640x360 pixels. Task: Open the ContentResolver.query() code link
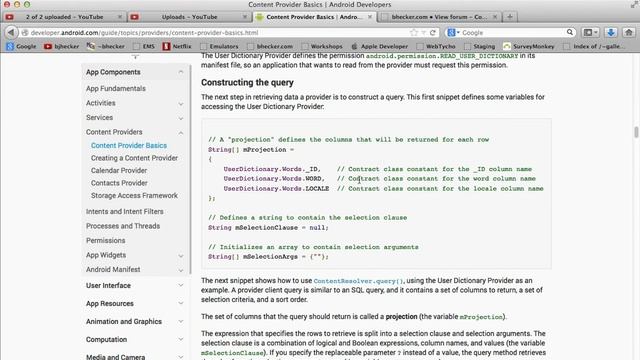358,281
